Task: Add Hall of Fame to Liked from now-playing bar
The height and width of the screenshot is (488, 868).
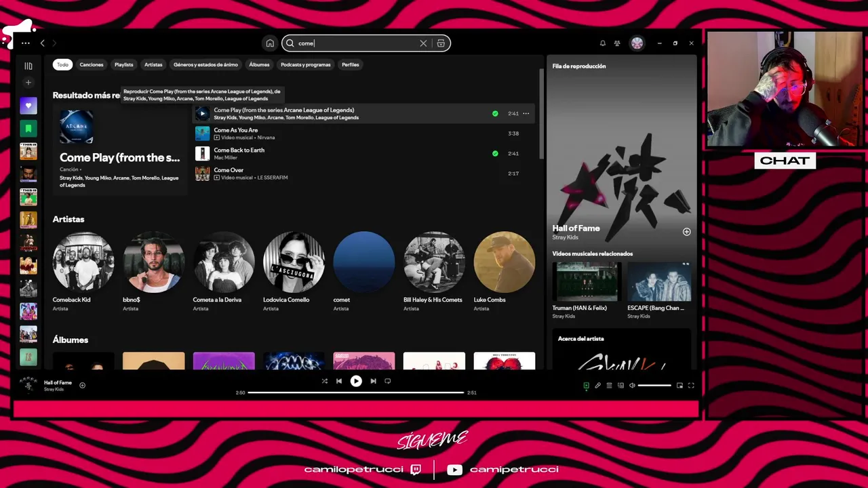Action: [x=82, y=386]
